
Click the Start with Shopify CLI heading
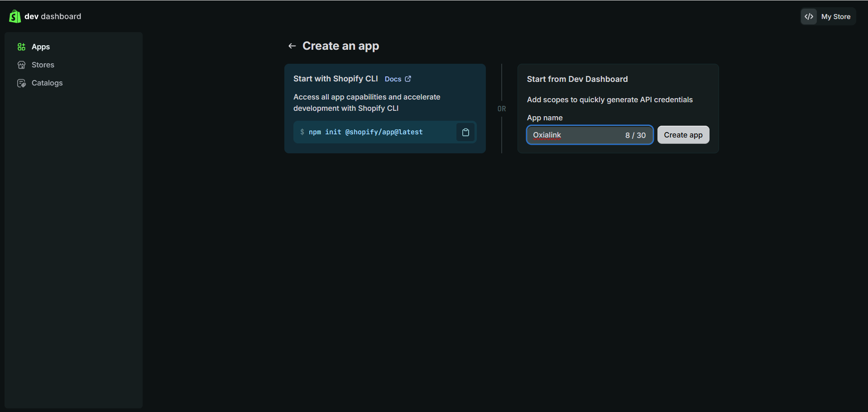(336, 79)
